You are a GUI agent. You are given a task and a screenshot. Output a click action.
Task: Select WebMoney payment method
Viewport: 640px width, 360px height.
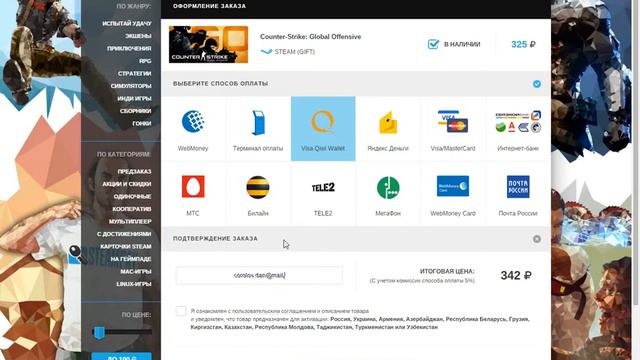193,129
